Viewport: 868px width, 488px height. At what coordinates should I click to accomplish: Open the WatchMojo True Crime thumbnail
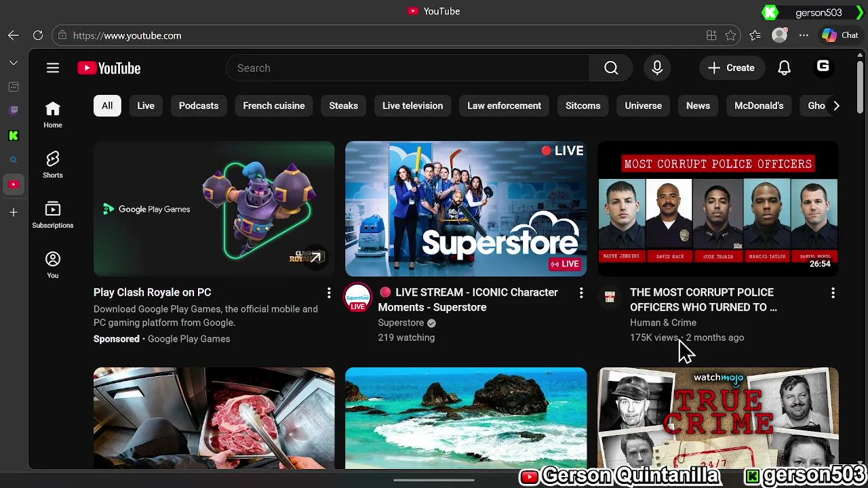[718, 418]
